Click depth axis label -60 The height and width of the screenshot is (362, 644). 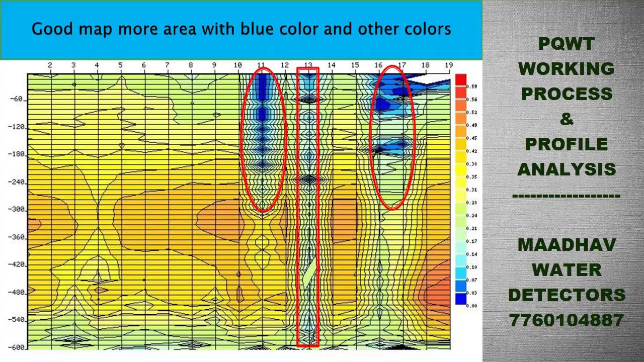[x=16, y=100]
